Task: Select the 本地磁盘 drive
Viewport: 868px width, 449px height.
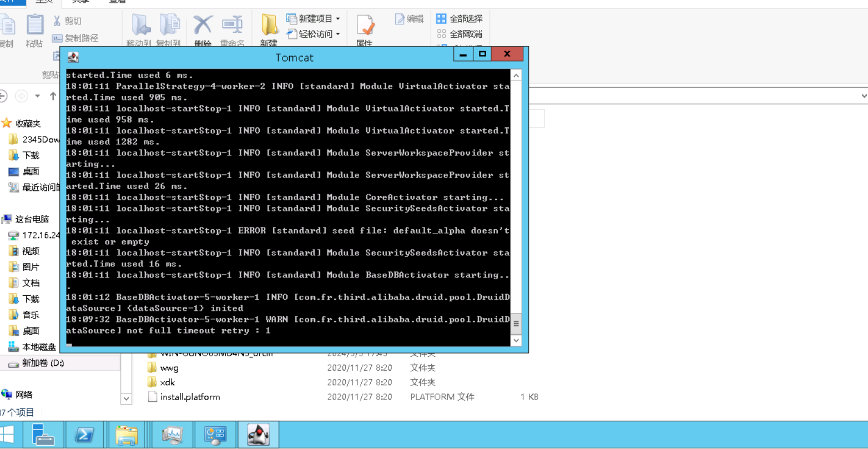Action: point(33,347)
